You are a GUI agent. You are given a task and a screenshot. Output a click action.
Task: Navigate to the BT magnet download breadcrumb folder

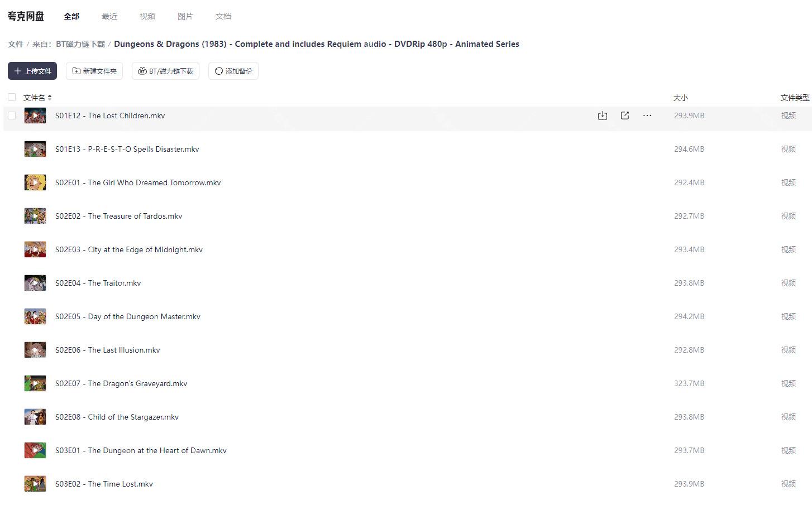pyautogui.click(x=80, y=44)
